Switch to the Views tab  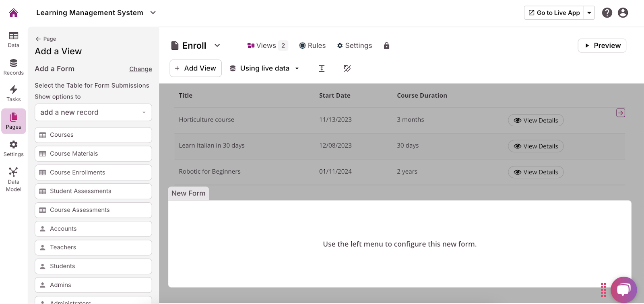point(267,46)
